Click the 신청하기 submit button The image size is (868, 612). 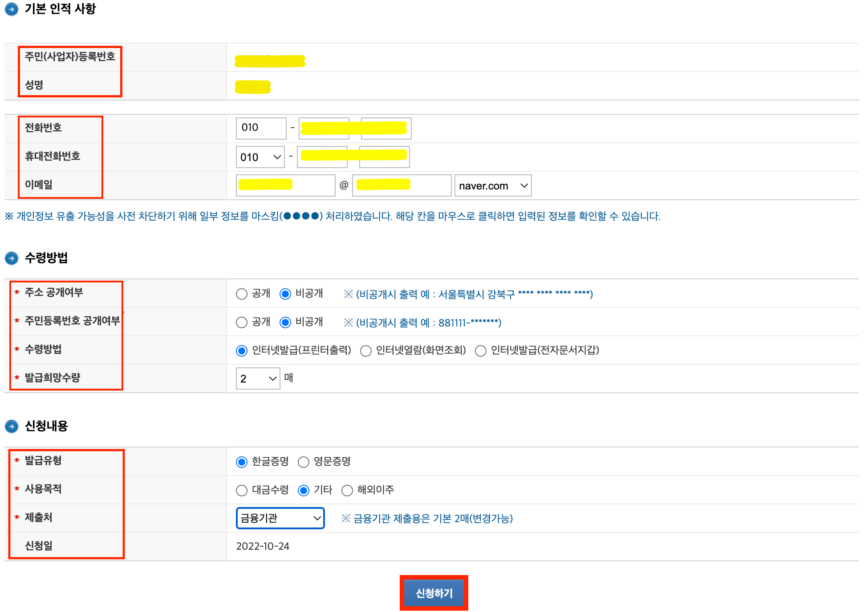[x=434, y=592]
